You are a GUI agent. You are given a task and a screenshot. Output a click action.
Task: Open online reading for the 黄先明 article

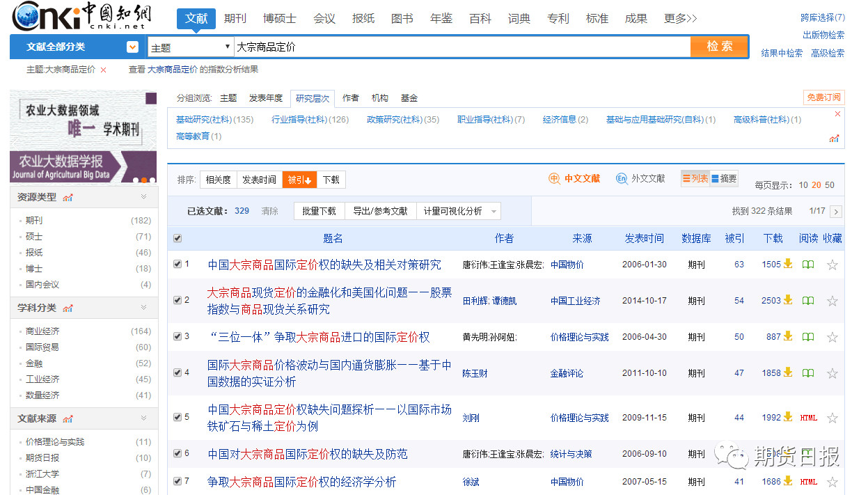pyautogui.click(x=808, y=337)
